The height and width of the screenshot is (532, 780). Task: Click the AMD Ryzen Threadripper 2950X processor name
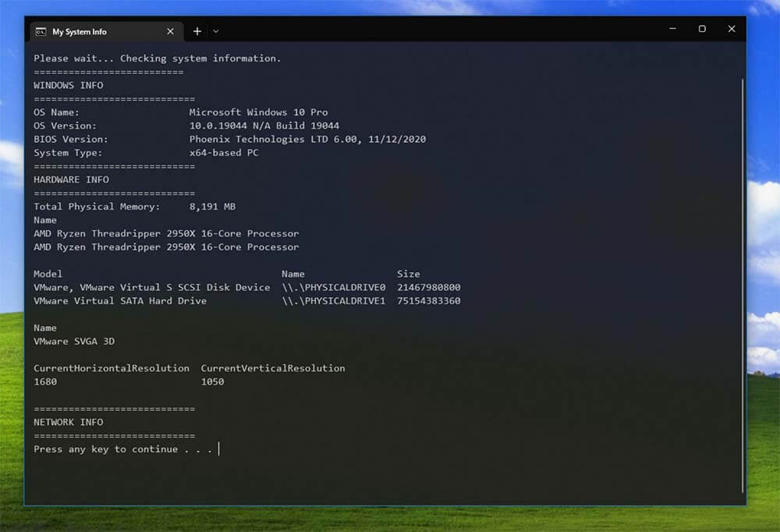(x=165, y=233)
